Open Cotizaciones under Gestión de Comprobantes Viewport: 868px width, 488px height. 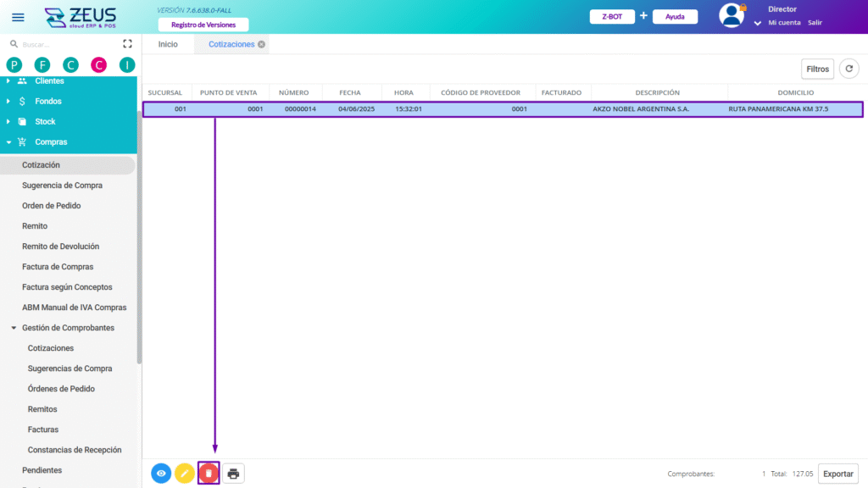[51, 348]
